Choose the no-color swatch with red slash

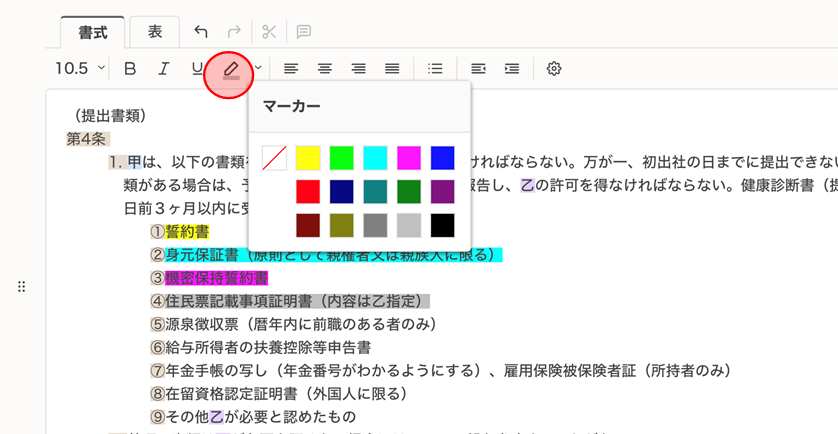click(x=274, y=158)
